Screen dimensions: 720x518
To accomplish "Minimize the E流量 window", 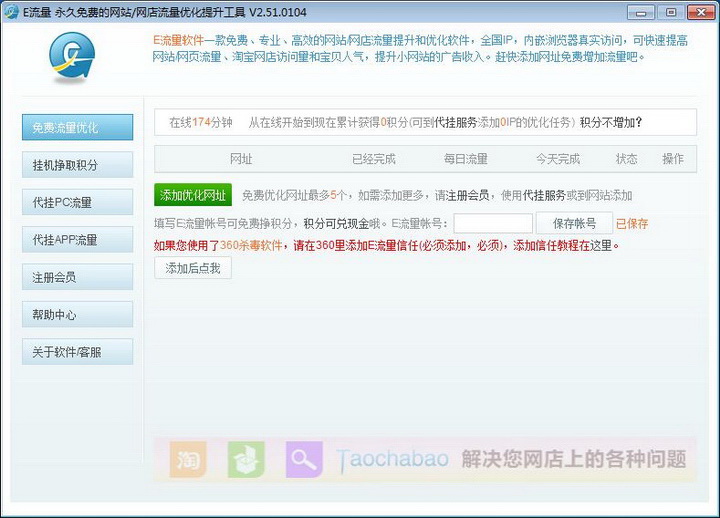I will point(641,12).
